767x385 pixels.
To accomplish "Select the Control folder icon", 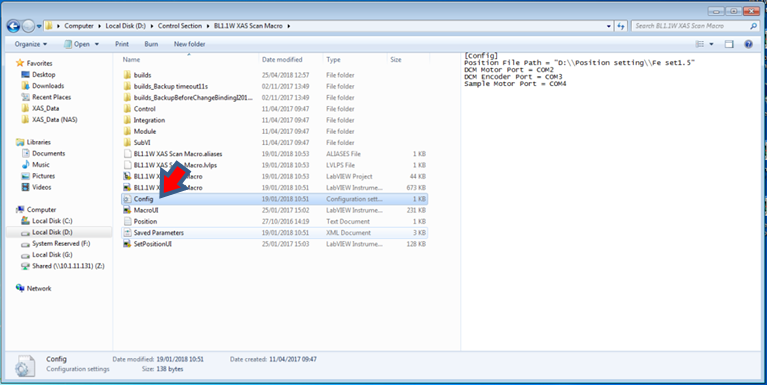I will click(x=127, y=109).
